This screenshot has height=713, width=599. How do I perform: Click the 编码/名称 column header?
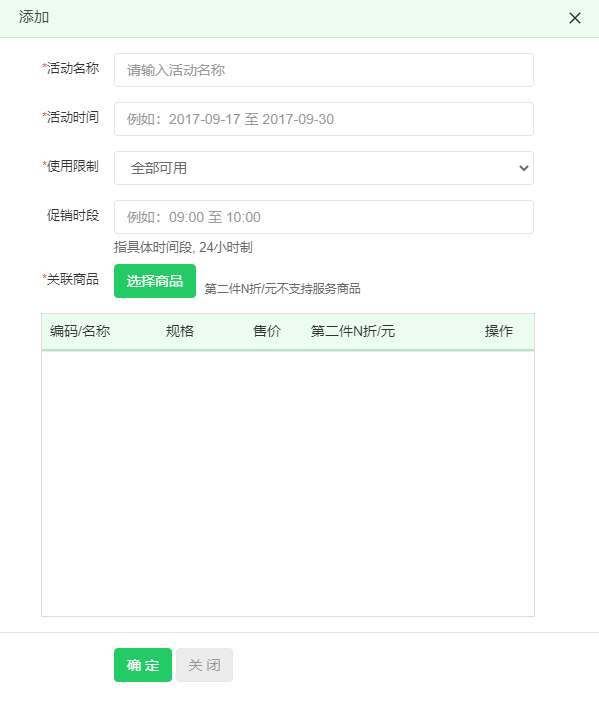point(80,331)
